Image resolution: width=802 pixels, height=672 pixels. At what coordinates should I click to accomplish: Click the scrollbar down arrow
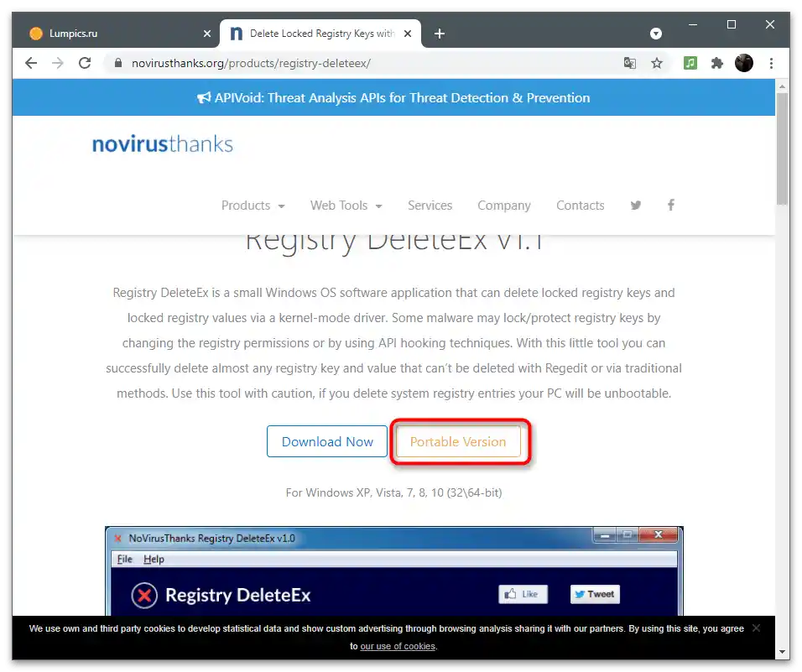pos(782,652)
